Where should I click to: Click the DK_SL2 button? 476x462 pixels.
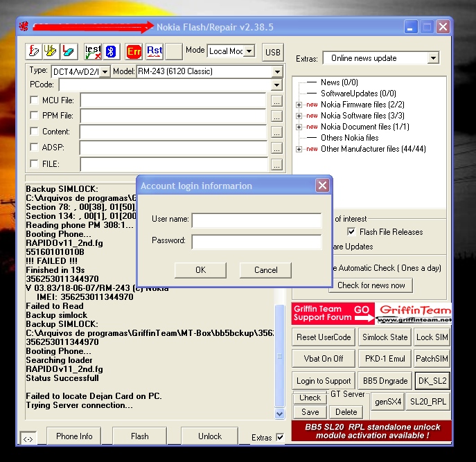(x=432, y=381)
